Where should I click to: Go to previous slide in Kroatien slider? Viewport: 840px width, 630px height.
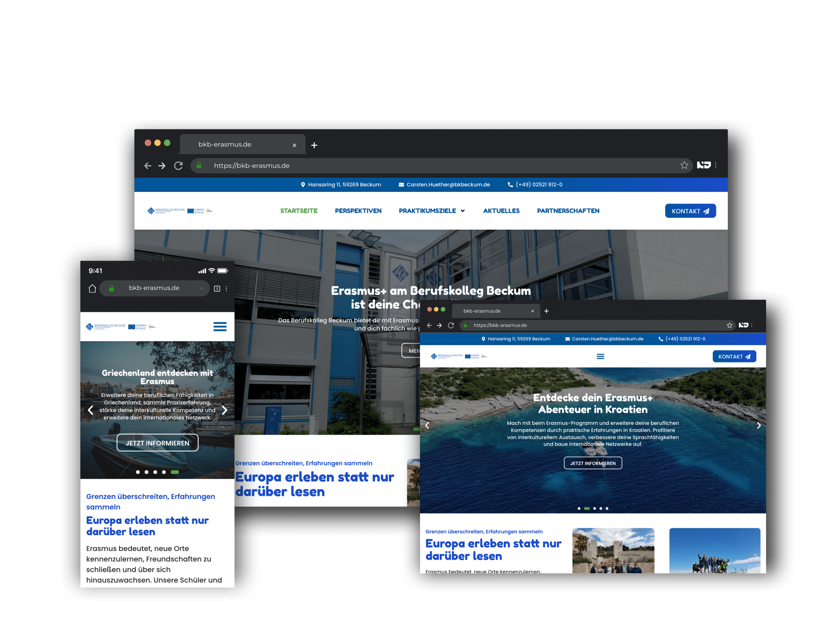point(427,426)
